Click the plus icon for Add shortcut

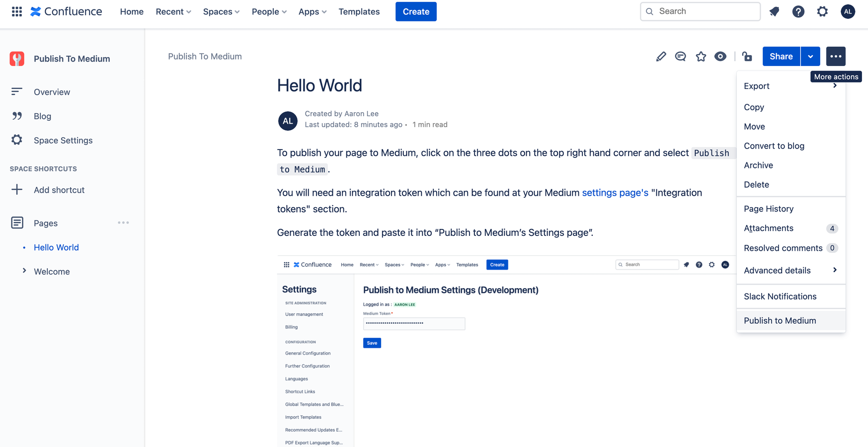click(17, 190)
